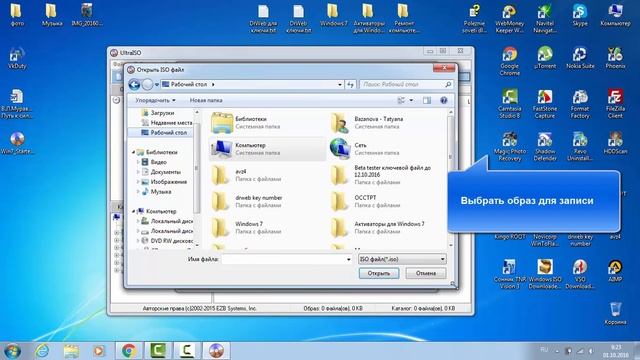Click the Back arrow in file dialog

pyautogui.click(x=134, y=84)
